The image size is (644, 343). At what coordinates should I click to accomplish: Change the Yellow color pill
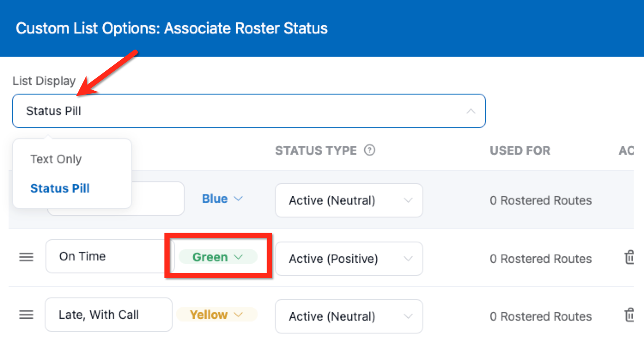click(216, 315)
